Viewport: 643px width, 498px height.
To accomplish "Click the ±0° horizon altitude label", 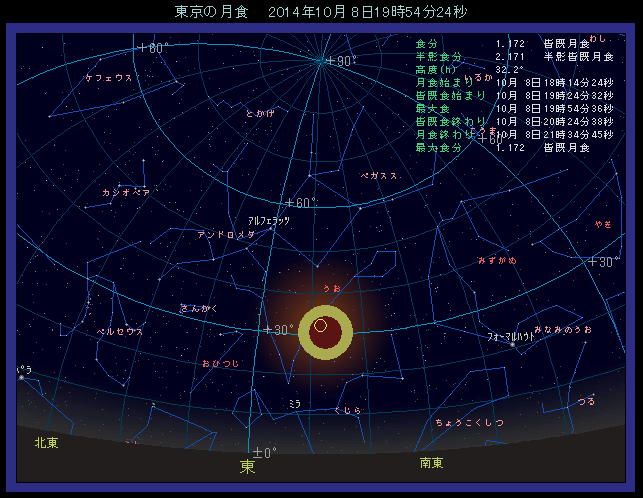I will coord(264,451).
